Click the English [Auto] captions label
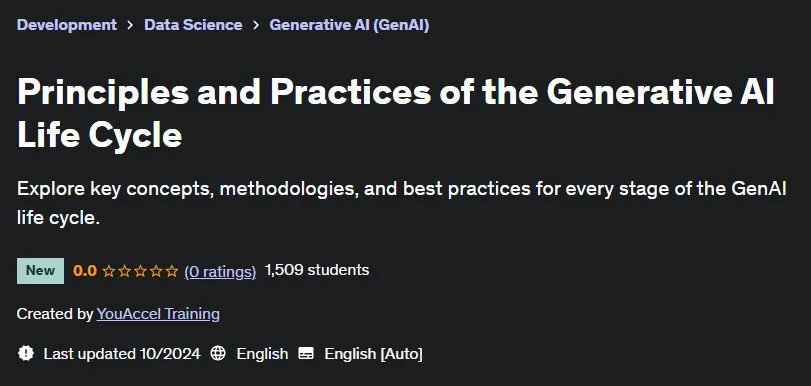The height and width of the screenshot is (386, 811). [373, 354]
